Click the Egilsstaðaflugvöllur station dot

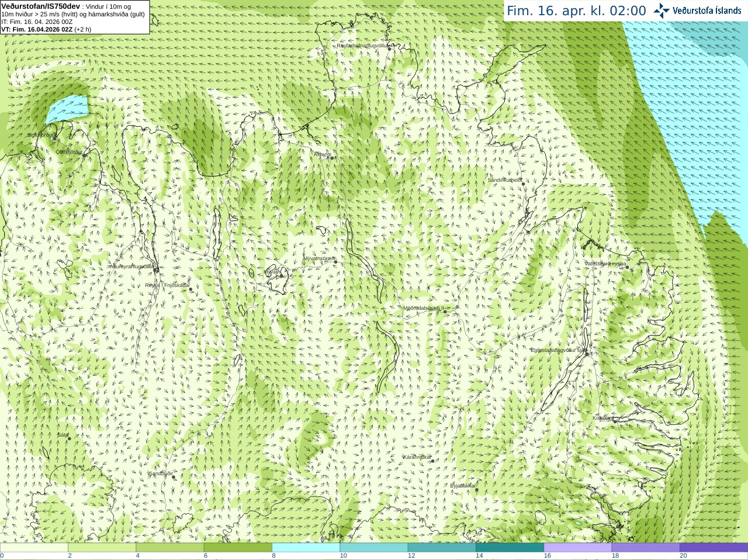pos(586,354)
